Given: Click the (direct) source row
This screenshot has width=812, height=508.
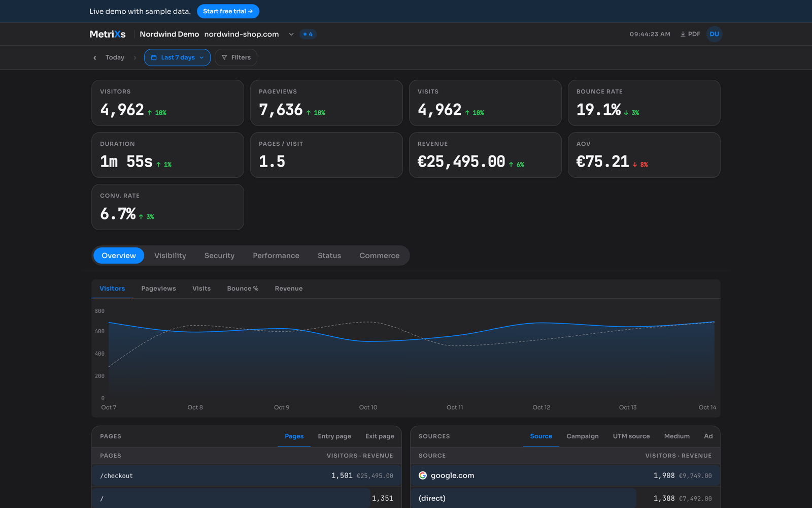Looking at the screenshot, I should point(565,498).
